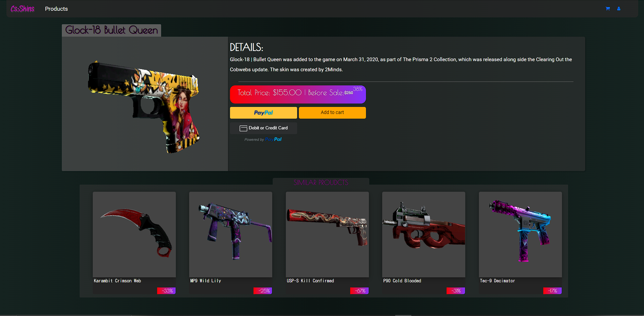
Task: Click the Add to cart button
Action: (x=332, y=113)
